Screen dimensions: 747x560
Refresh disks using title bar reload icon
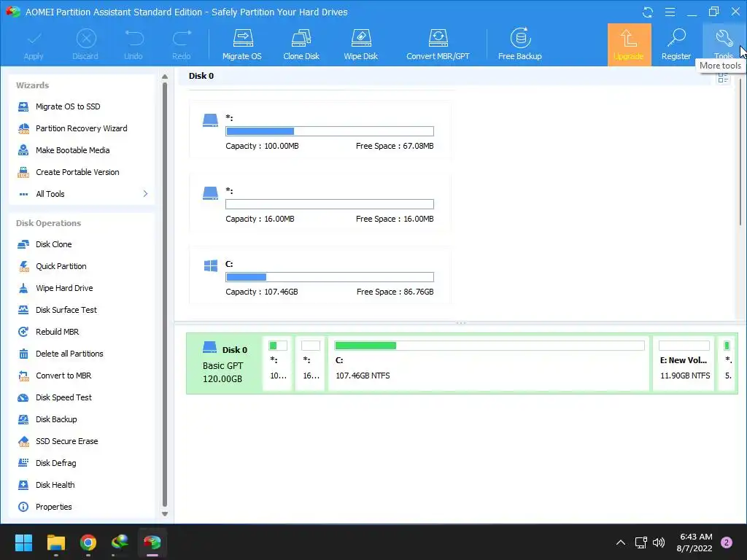click(x=648, y=12)
